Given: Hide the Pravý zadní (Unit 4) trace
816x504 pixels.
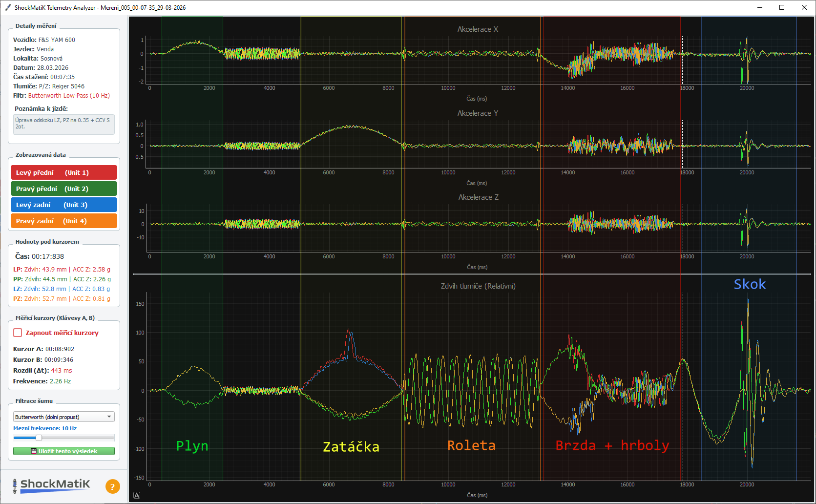Looking at the screenshot, I should 63,221.
